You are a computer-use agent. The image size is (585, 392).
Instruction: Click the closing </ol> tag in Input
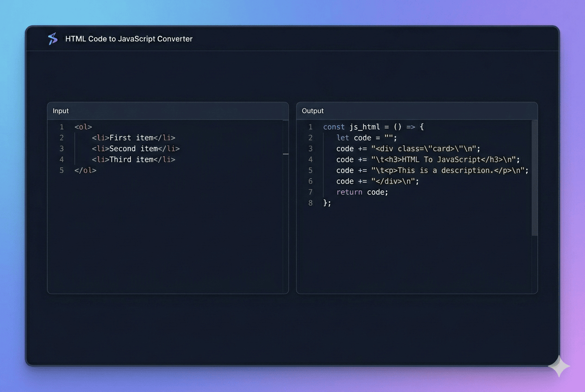click(x=85, y=170)
